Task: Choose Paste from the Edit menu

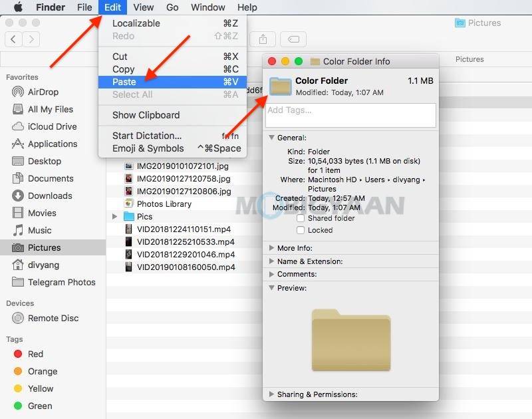Action: pyautogui.click(x=124, y=82)
